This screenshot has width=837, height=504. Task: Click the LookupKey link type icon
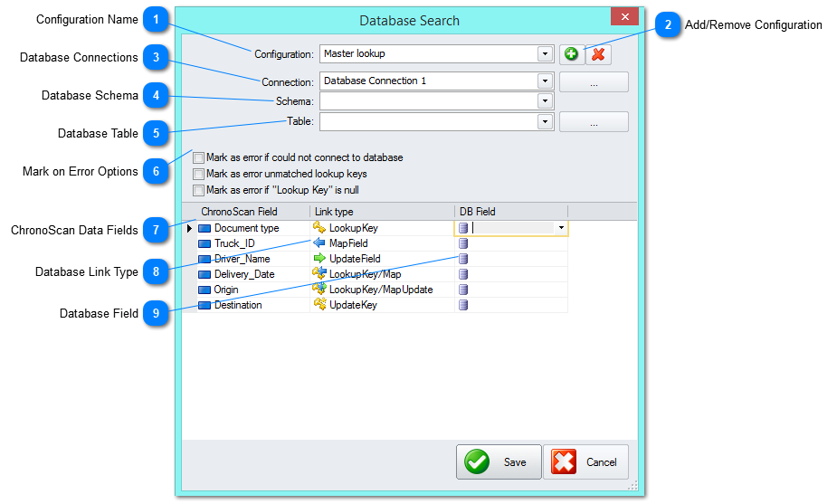(x=319, y=227)
